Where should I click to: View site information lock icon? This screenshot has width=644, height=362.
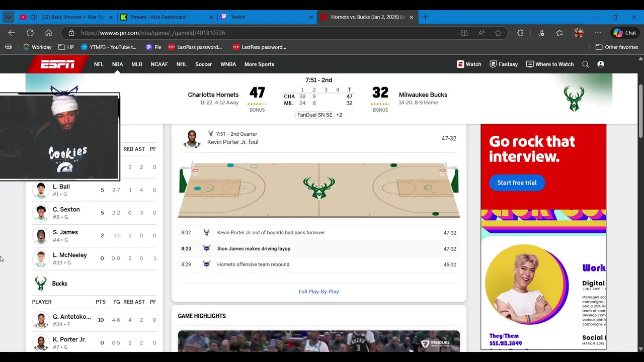(x=71, y=33)
